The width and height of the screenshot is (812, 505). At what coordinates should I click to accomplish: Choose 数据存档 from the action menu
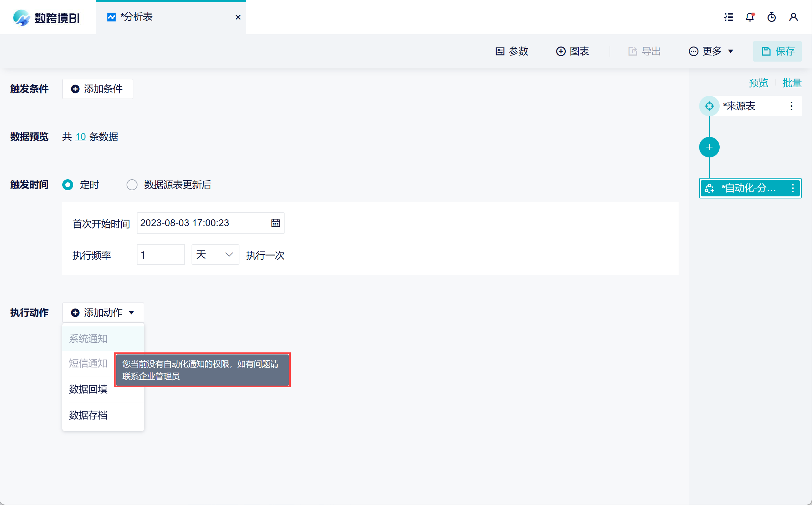[x=88, y=415]
